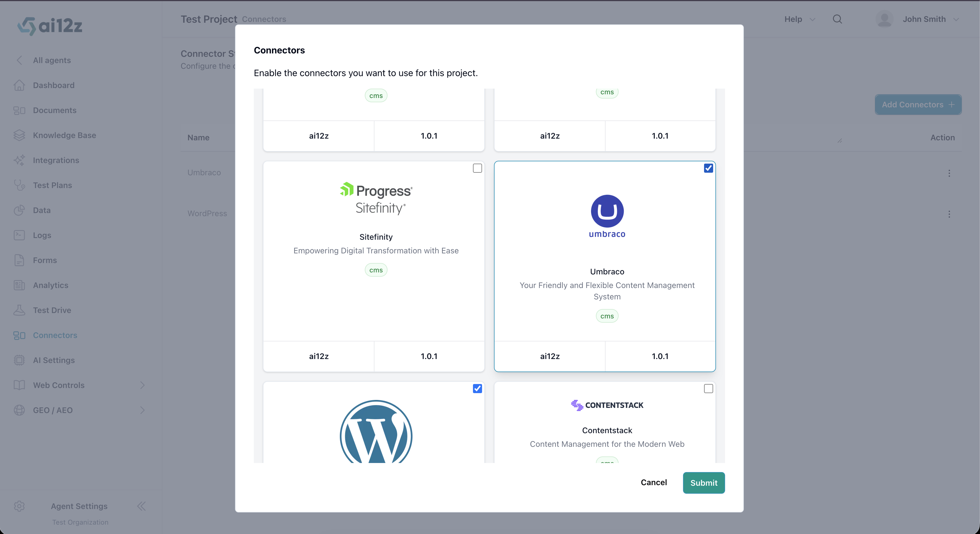Open Agent Settings link
This screenshot has height=534, width=980.
click(x=79, y=506)
